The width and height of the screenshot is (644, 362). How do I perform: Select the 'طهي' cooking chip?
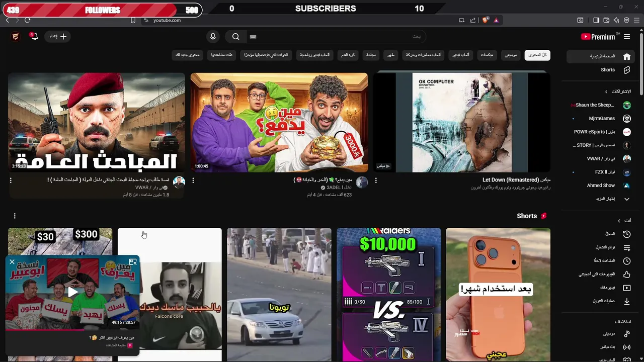pyautogui.click(x=391, y=55)
